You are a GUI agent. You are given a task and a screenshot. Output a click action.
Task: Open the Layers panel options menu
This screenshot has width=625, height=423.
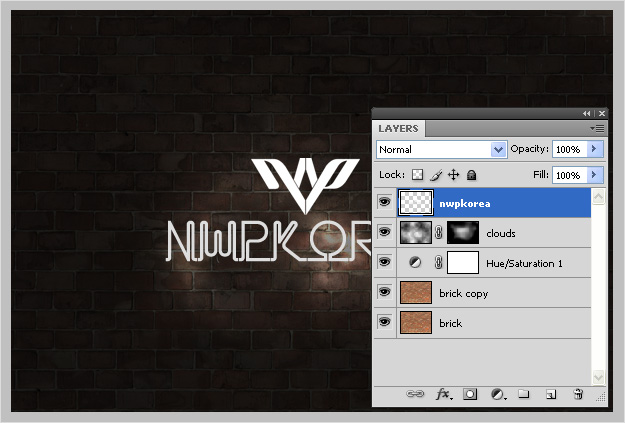coord(597,128)
